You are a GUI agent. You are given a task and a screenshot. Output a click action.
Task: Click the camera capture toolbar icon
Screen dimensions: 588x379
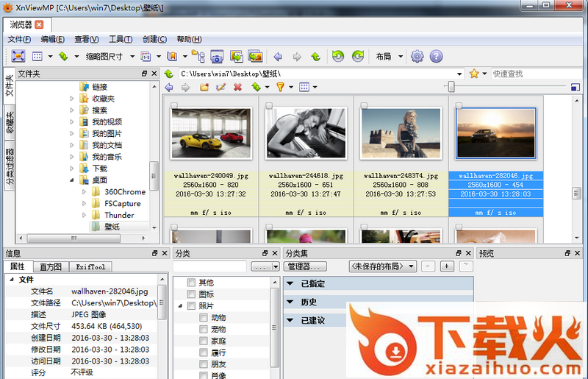(217, 56)
